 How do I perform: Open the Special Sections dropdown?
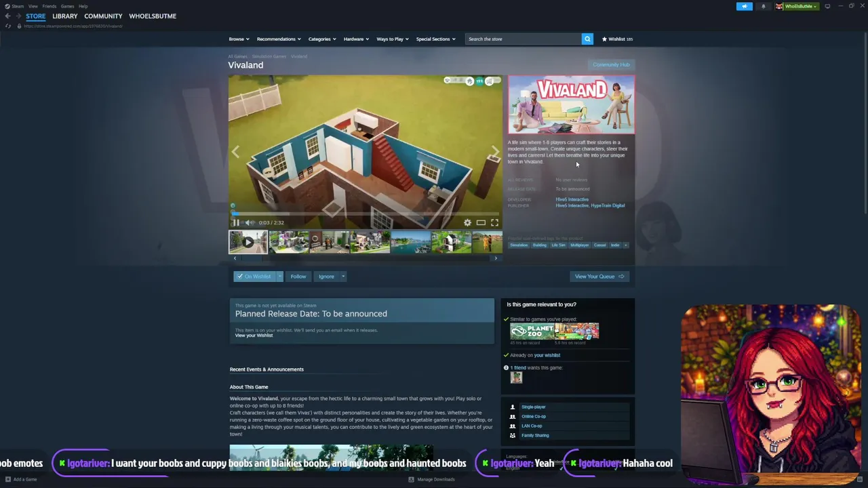click(435, 39)
